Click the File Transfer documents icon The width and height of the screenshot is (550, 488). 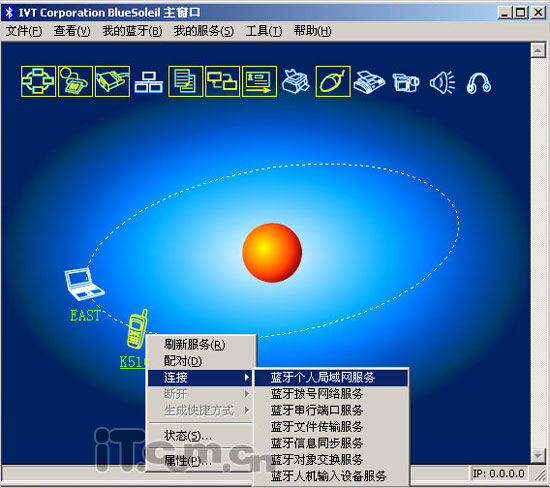[186, 81]
